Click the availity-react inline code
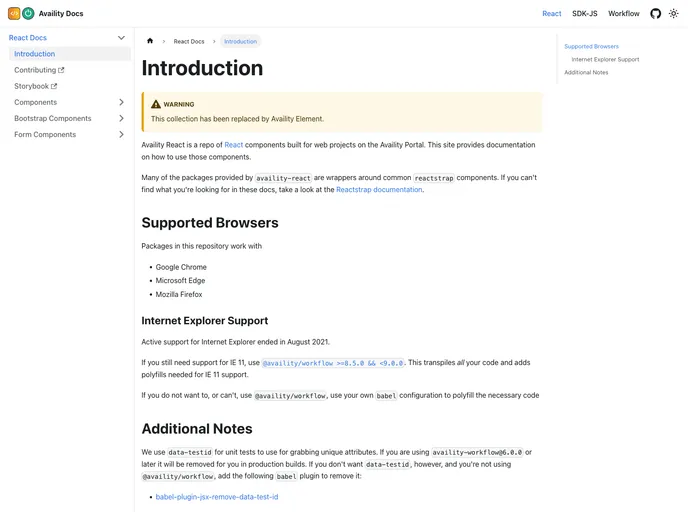 click(x=283, y=178)
